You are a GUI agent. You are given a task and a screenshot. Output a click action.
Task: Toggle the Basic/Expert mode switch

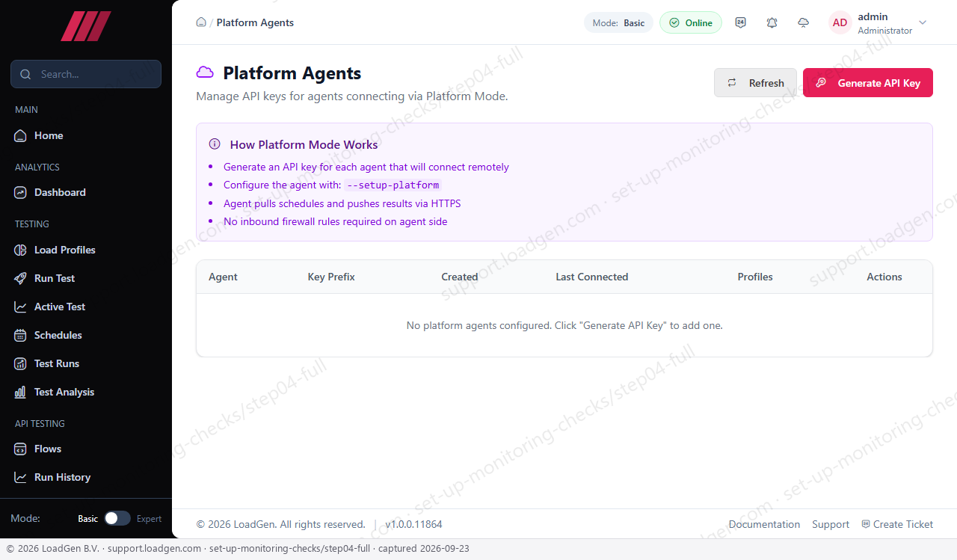[117, 518]
